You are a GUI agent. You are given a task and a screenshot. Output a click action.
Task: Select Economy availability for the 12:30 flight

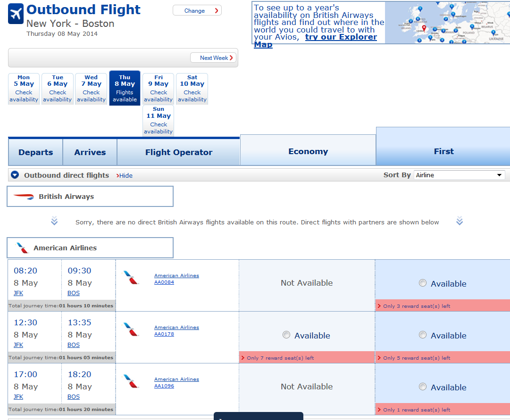286,335
